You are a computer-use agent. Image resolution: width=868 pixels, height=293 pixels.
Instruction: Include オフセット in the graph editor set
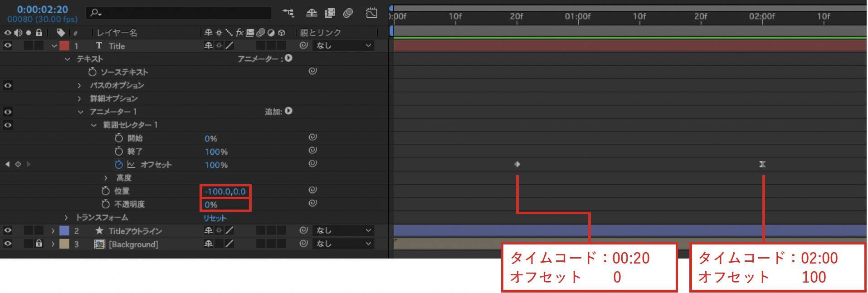pos(132,165)
